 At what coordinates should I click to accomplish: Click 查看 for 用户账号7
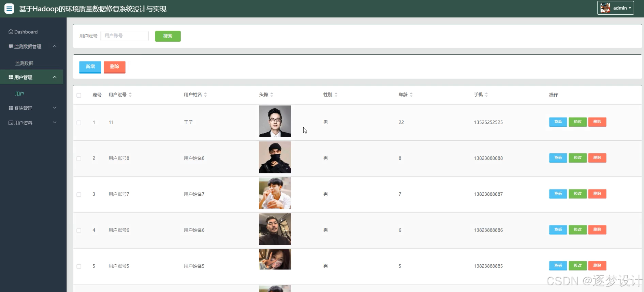(558, 194)
